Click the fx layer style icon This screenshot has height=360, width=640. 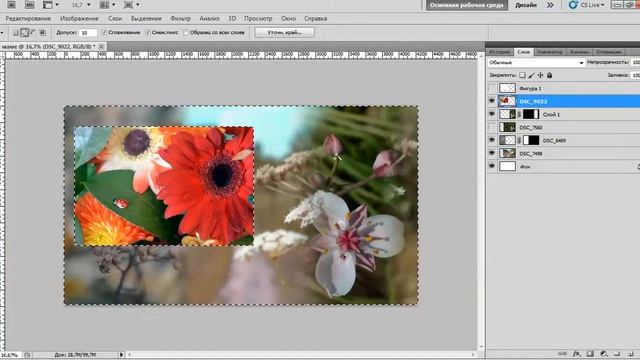tap(576, 354)
